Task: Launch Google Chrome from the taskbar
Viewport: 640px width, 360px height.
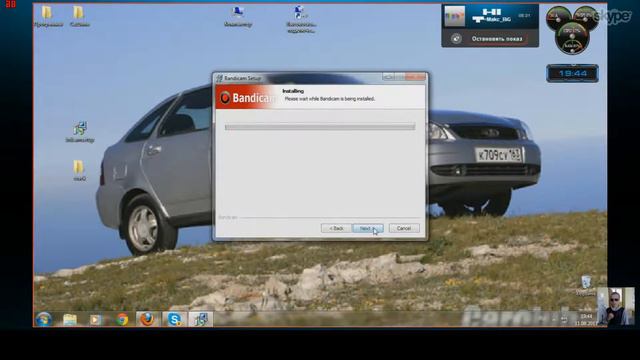Action: pyautogui.click(x=122, y=319)
